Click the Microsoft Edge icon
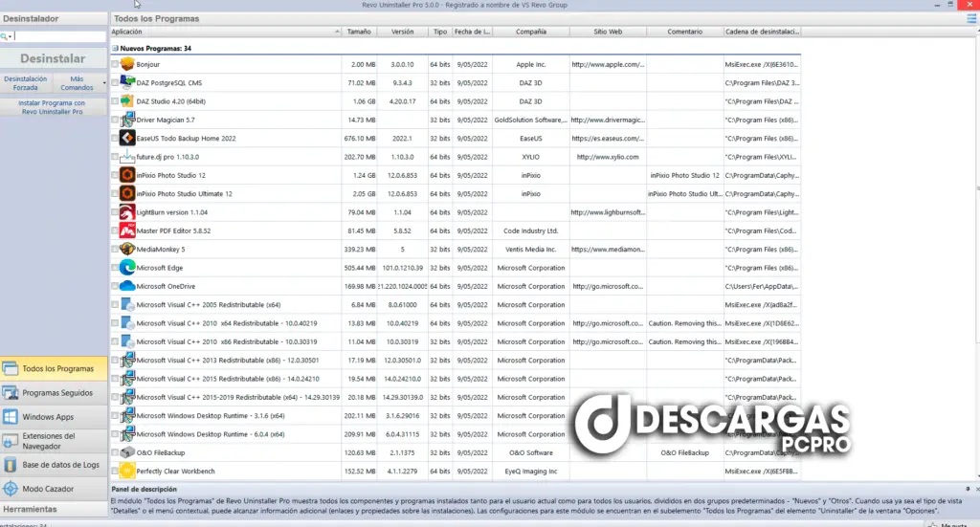The height and width of the screenshot is (527, 980). pyautogui.click(x=127, y=267)
